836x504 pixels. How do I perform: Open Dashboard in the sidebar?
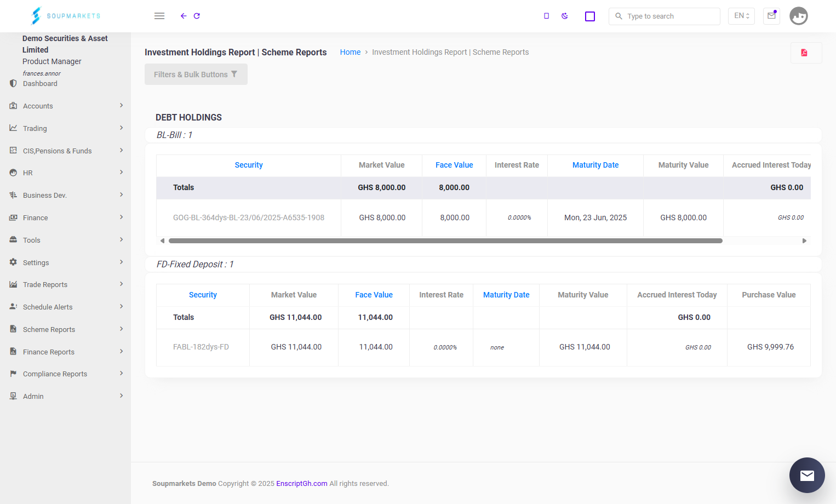(40, 83)
